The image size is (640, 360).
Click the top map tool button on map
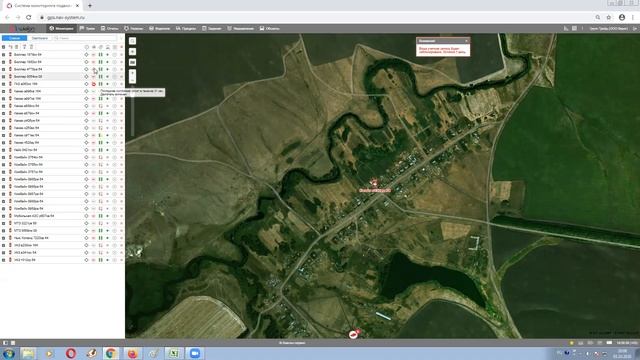pyautogui.click(x=132, y=41)
